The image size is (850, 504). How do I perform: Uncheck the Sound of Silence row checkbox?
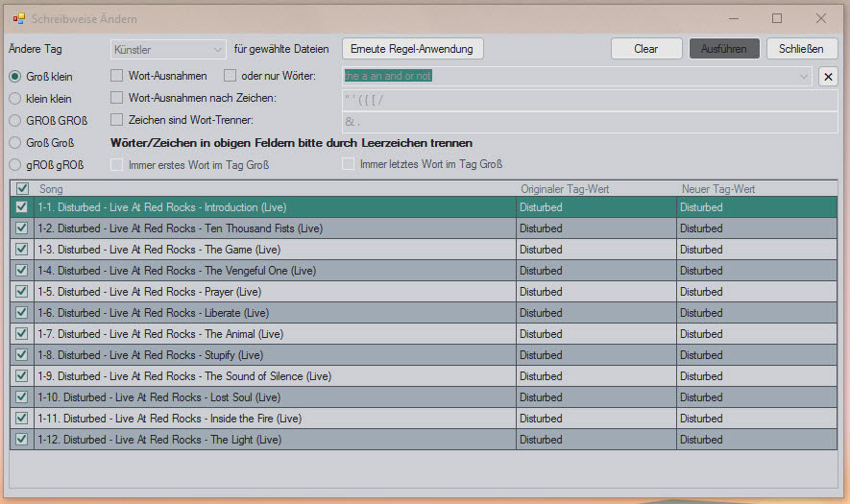click(22, 376)
